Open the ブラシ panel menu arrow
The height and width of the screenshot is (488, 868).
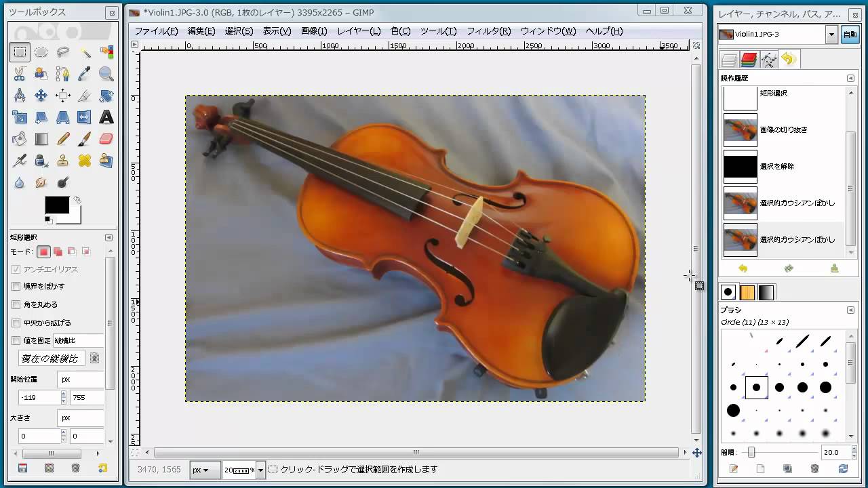click(x=851, y=310)
